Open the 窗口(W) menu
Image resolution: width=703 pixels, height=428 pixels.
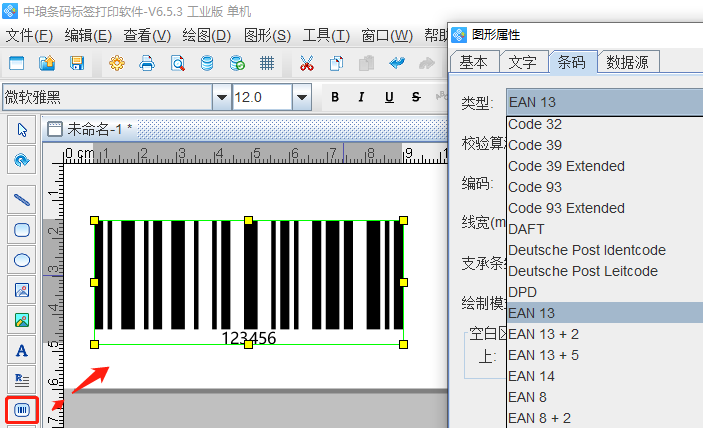tap(387, 35)
